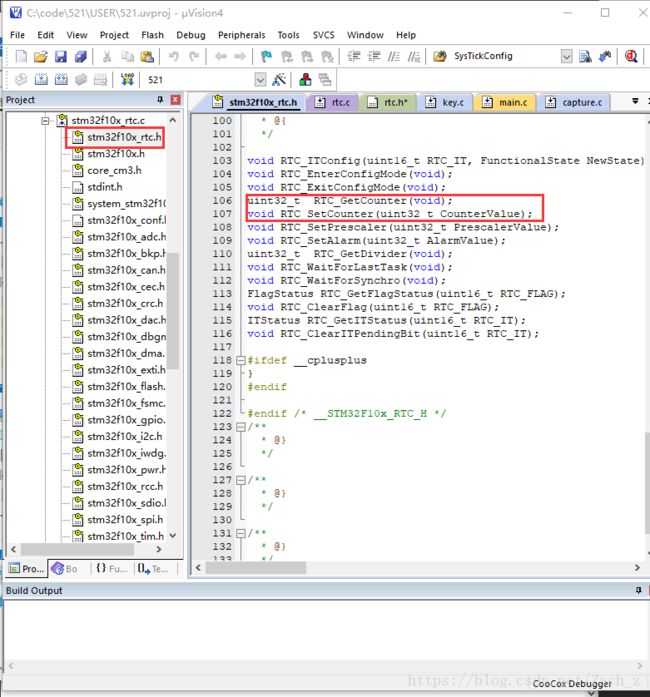Select the Books panel tab
Screen dimensions: 650x697
(x=65, y=569)
